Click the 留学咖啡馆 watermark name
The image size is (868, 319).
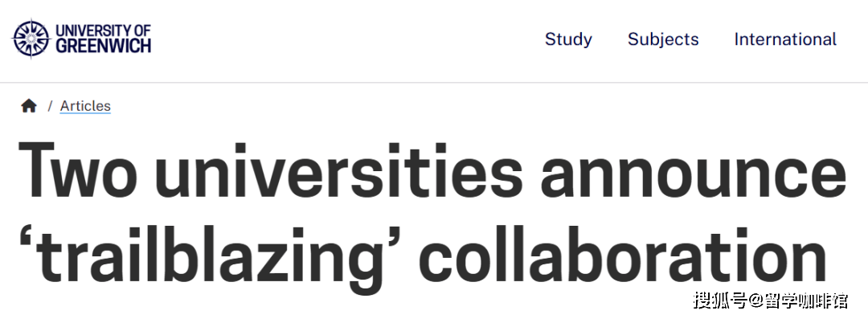pyautogui.click(x=807, y=301)
